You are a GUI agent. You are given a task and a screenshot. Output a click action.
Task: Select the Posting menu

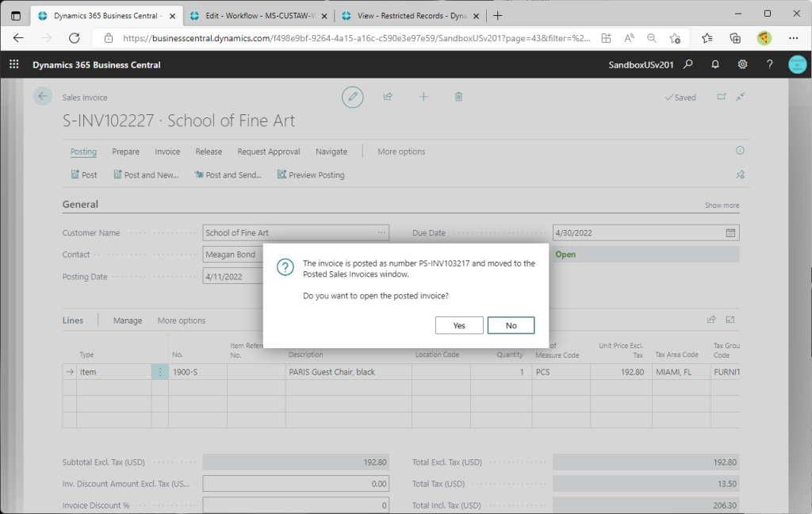tap(83, 152)
